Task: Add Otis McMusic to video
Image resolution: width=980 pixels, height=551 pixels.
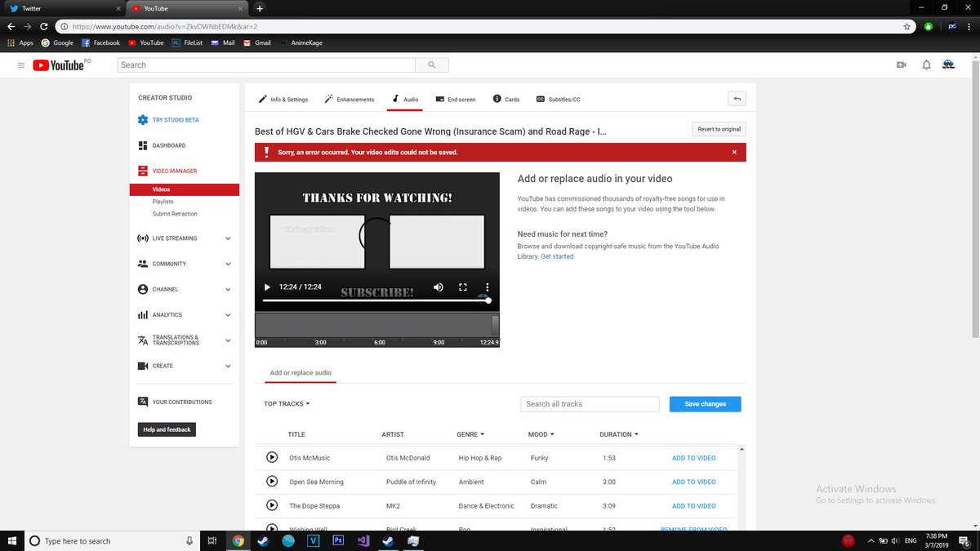Action: pos(693,458)
